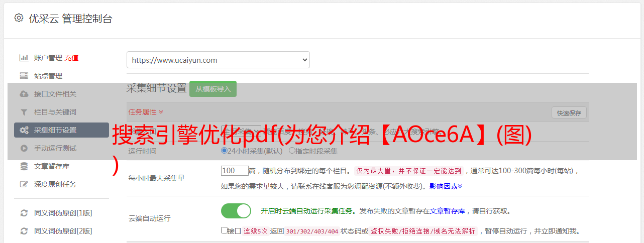This screenshot has width=644, height=243.
Task: Click the 每小时最大采集量 row label
Action: tap(156, 178)
